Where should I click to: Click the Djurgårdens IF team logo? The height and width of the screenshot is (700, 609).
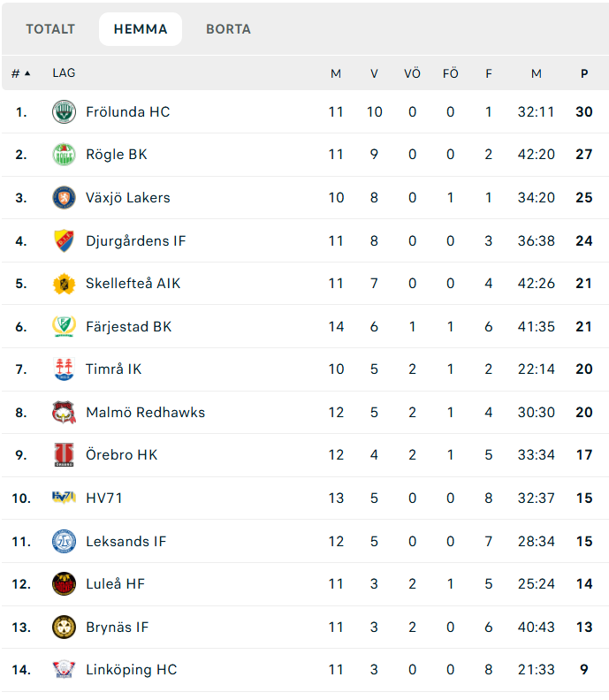pyautogui.click(x=64, y=240)
